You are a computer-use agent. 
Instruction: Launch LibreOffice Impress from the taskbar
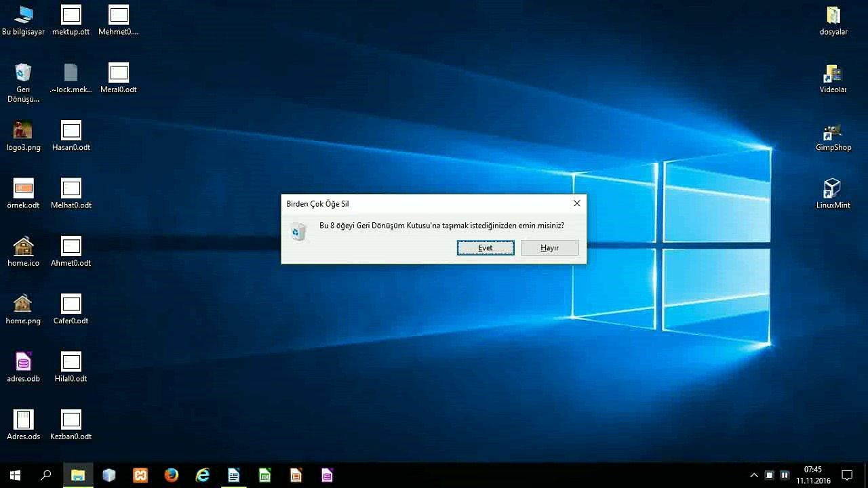click(x=296, y=475)
